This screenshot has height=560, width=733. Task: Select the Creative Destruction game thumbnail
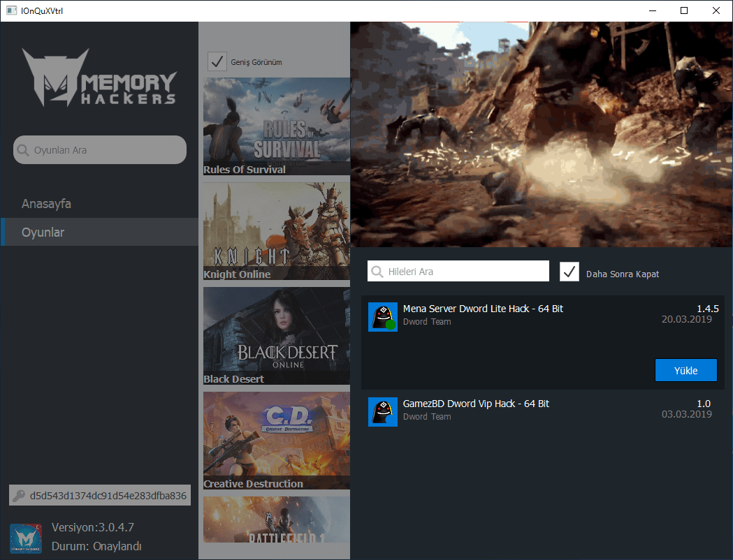277,441
